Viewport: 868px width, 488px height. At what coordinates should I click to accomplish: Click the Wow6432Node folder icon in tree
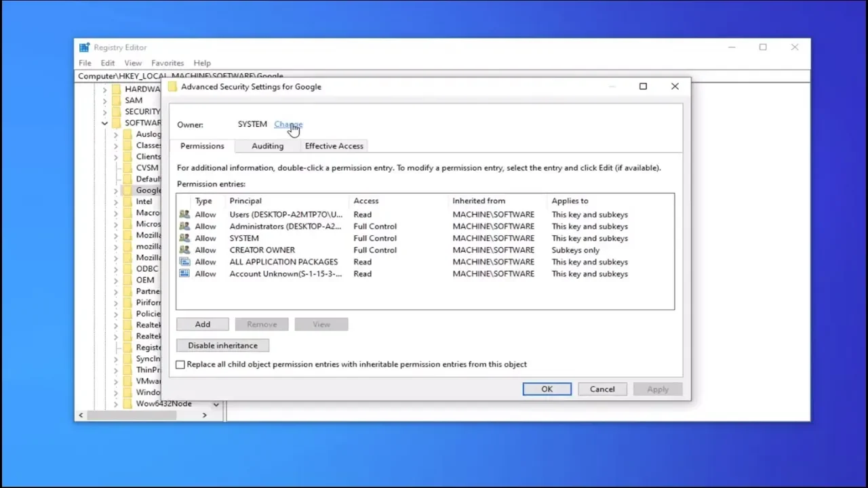[x=127, y=404]
